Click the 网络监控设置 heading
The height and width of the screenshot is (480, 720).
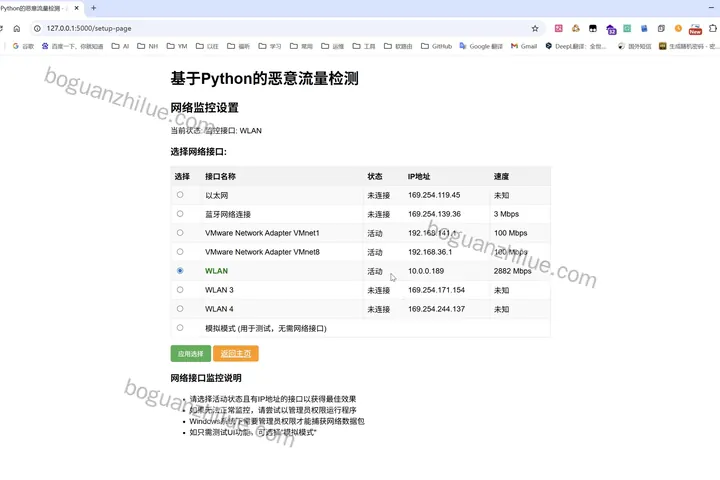[x=204, y=108]
